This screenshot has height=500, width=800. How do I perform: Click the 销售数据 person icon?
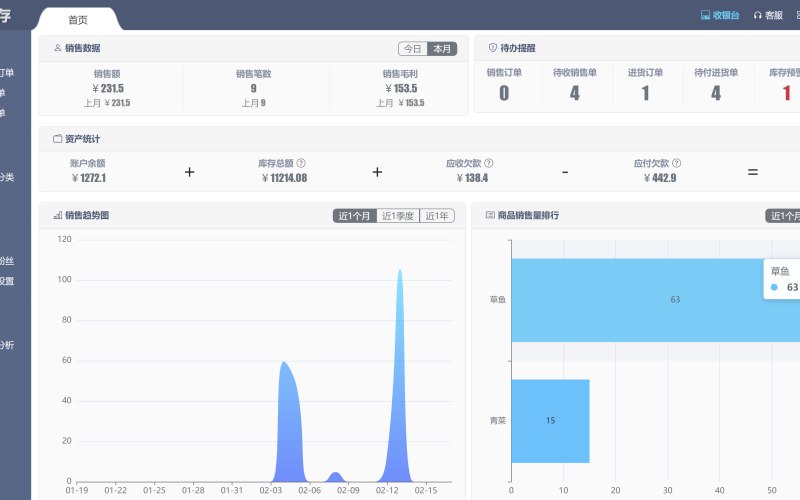(x=58, y=48)
